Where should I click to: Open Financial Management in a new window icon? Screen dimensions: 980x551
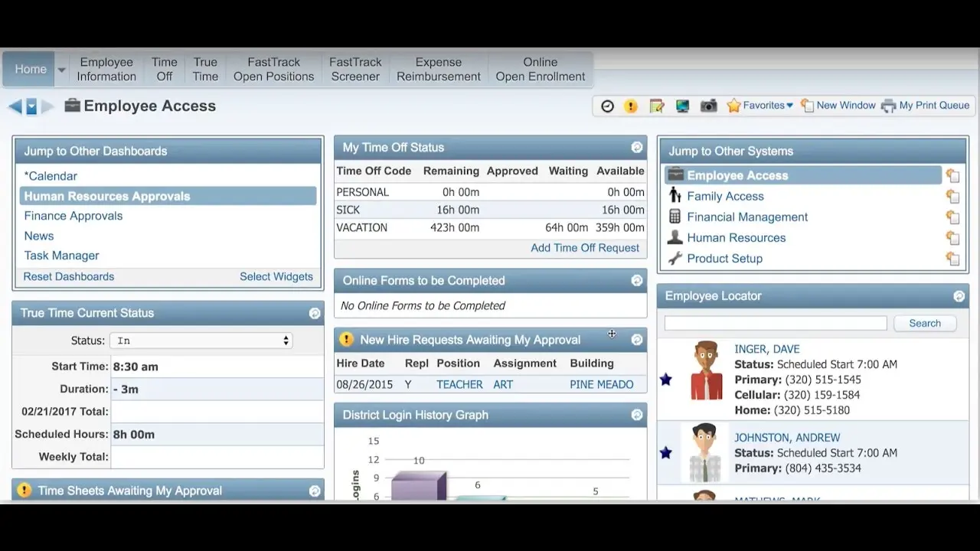[952, 217]
